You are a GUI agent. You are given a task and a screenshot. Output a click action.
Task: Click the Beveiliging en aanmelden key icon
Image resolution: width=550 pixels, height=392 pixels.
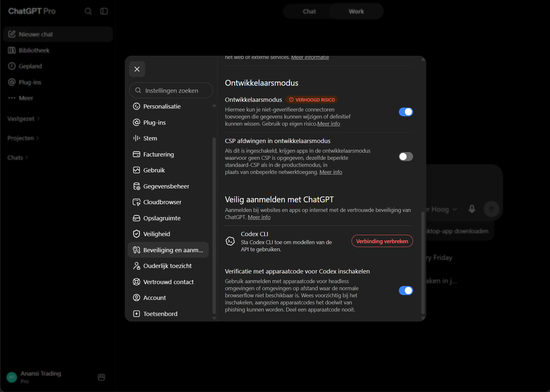tap(137, 250)
